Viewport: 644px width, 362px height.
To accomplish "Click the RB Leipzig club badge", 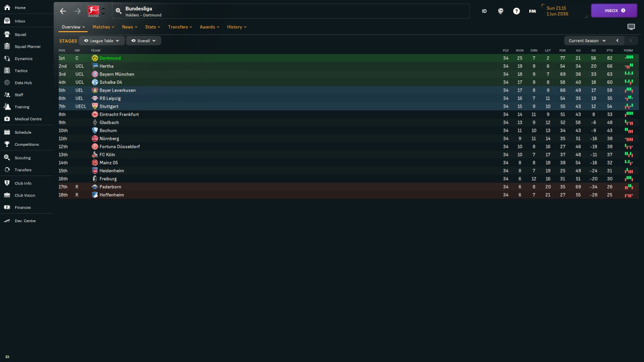I will click(x=95, y=99).
